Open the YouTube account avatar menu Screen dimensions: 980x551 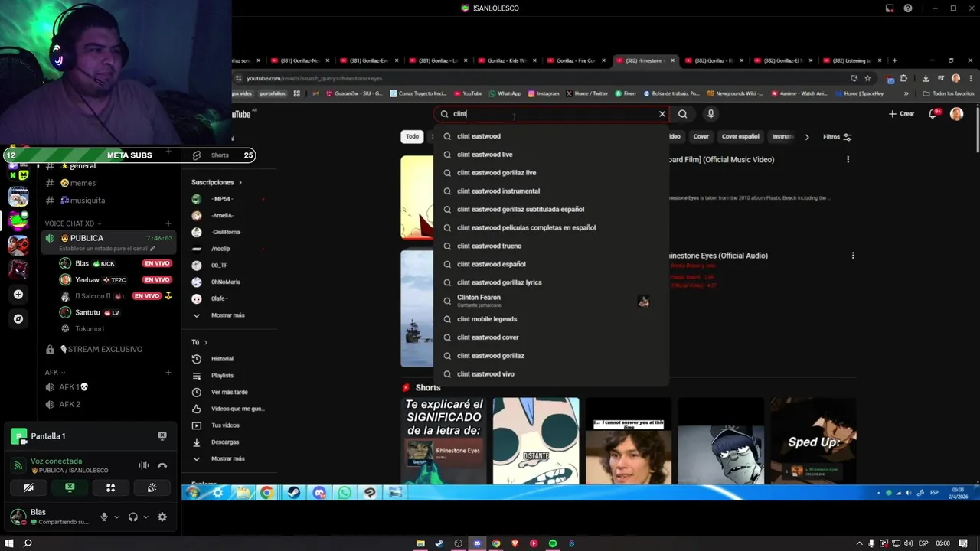point(957,114)
